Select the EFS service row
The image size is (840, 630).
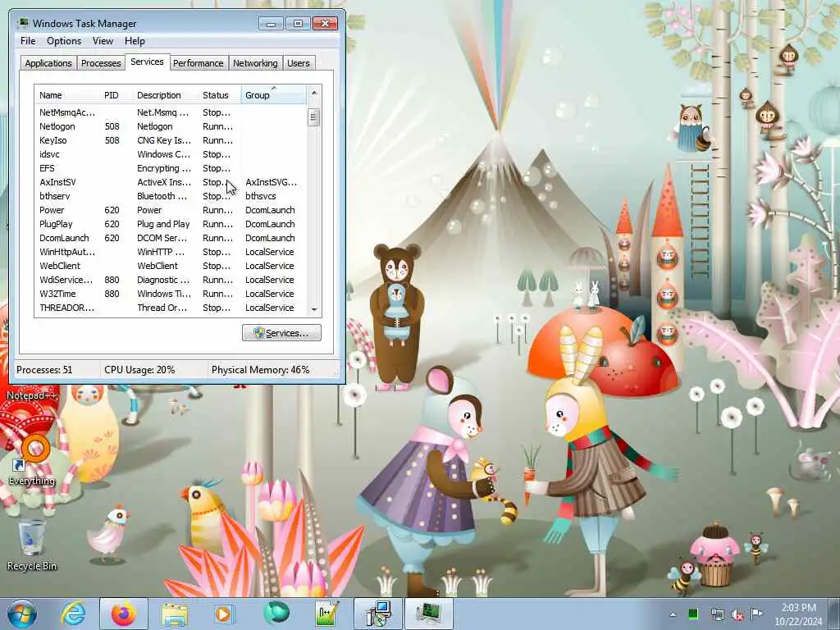170,168
